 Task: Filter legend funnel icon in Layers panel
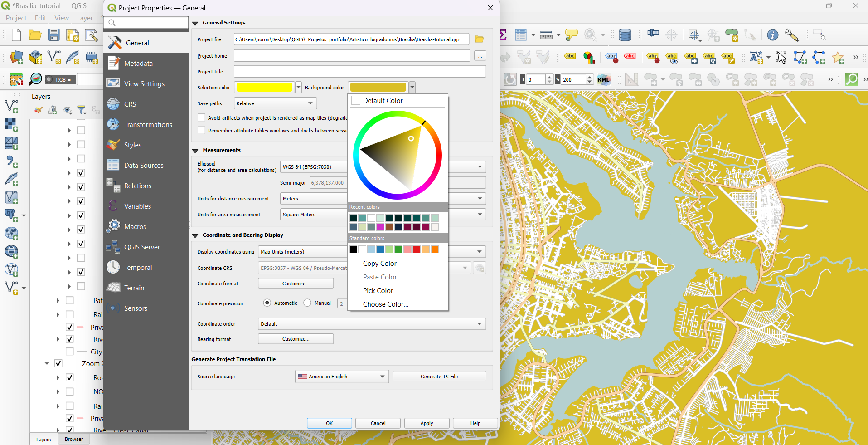[x=82, y=110]
